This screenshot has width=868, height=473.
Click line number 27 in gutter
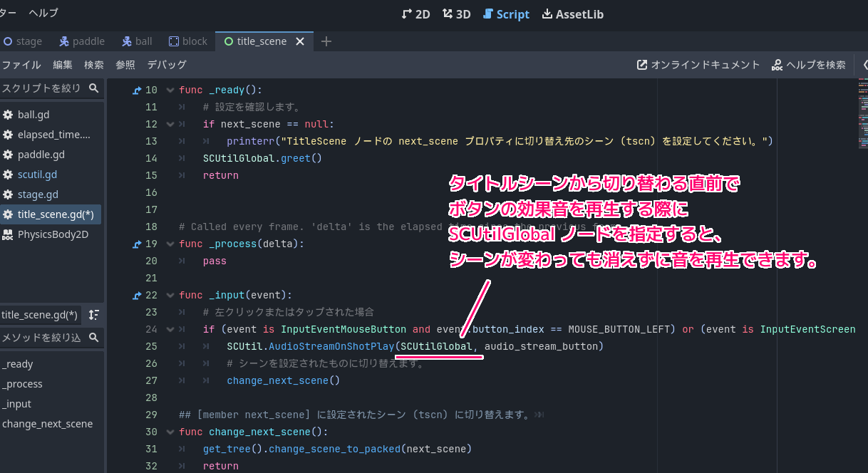150,381
